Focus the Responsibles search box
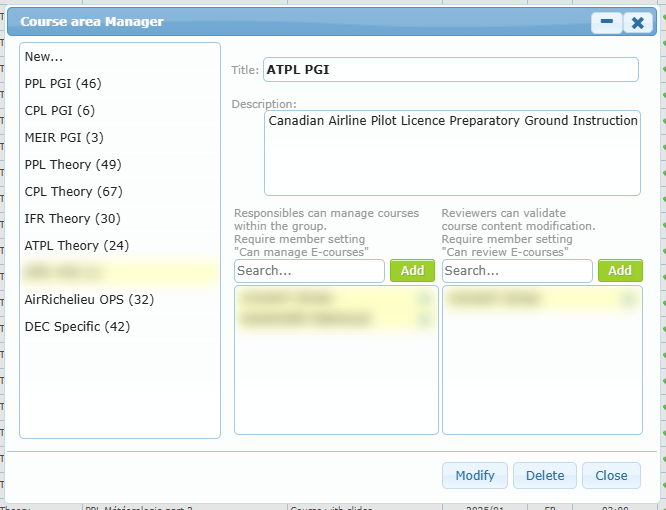 309,271
